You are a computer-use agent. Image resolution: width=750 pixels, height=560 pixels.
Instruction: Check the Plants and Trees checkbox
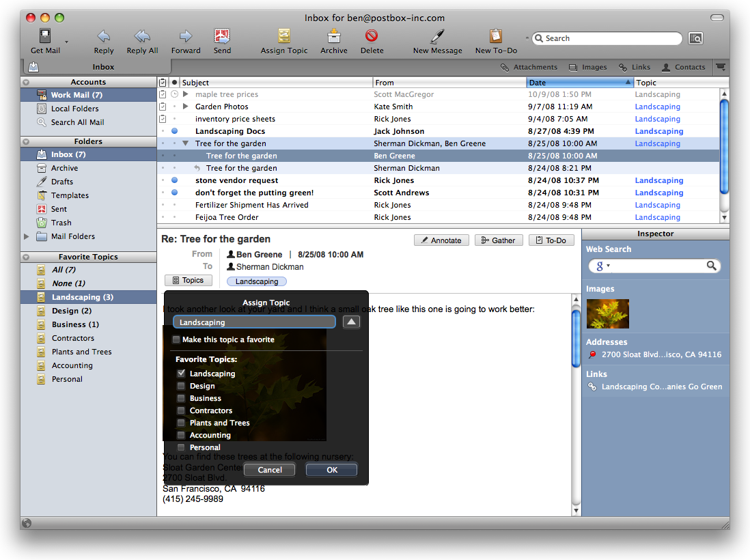point(181,423)
